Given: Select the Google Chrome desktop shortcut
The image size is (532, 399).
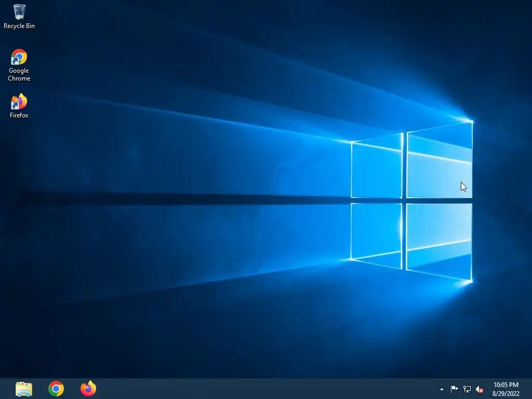Looking at the screenshot, I should (x=19, y=65).
